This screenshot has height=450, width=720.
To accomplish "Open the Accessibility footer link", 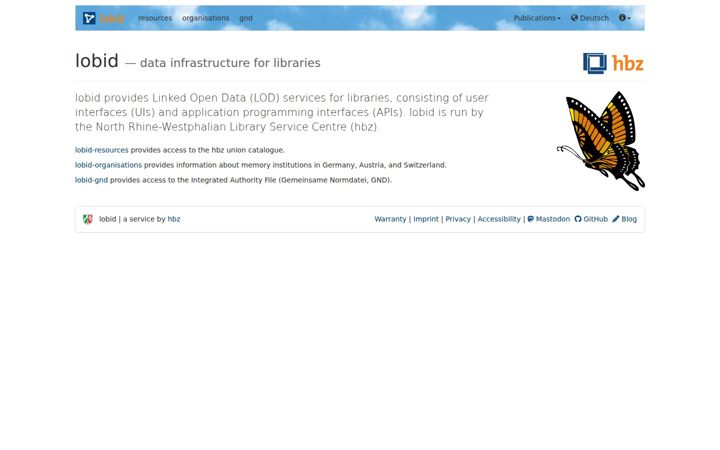I will 499,219.
